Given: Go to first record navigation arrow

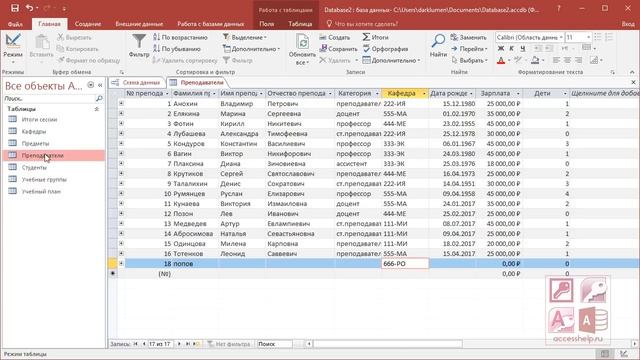Looking at the screenshot, I should (x=136, y=344).
